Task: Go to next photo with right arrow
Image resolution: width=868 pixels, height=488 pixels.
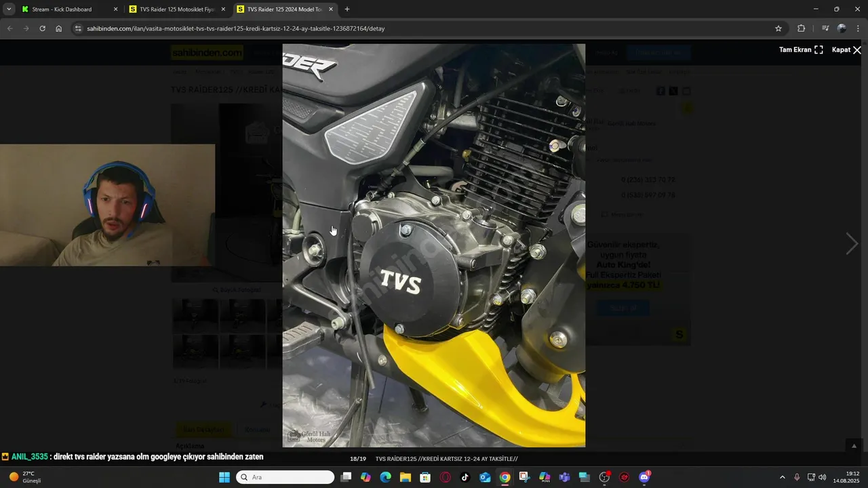Action: click(852, 243)
